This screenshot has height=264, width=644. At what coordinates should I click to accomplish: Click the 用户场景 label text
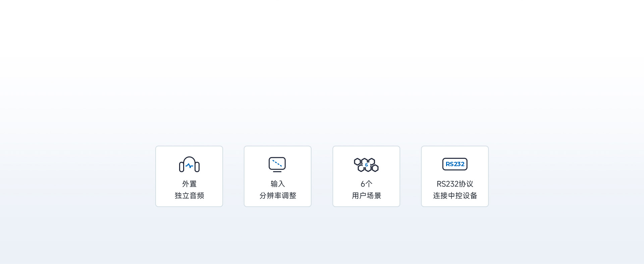(x=366, y=196)
